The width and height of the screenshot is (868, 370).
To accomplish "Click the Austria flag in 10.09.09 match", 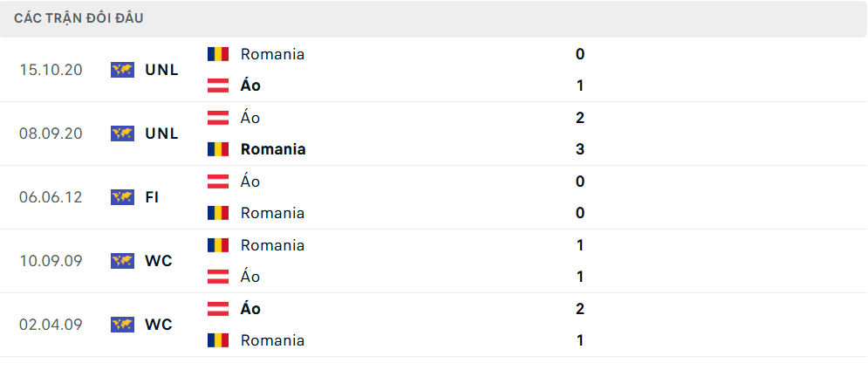I will [x=218, y=277].
